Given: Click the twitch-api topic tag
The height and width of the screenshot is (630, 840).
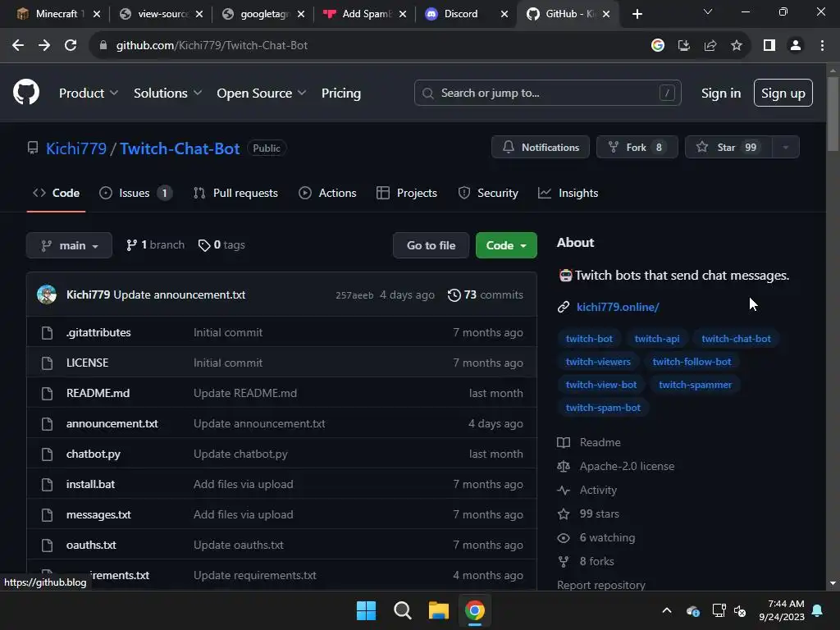Looking at the screenshot, I should [657, 339].
